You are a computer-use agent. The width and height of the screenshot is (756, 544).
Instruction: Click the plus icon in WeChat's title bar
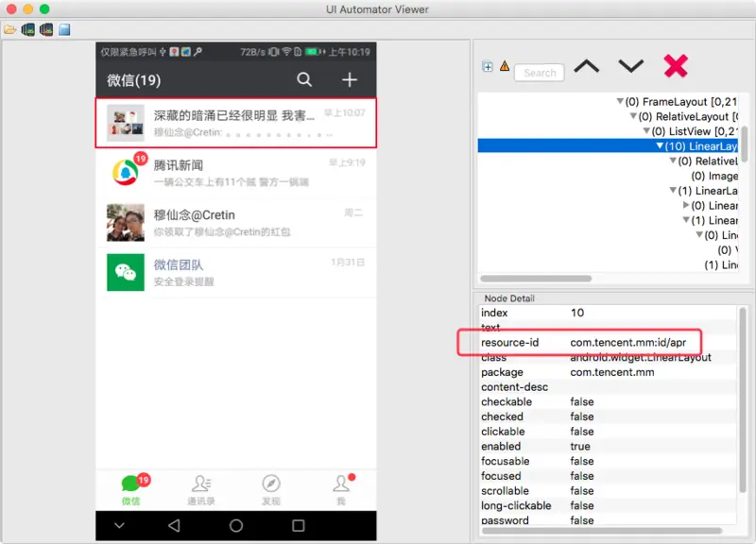pos(349,79)
